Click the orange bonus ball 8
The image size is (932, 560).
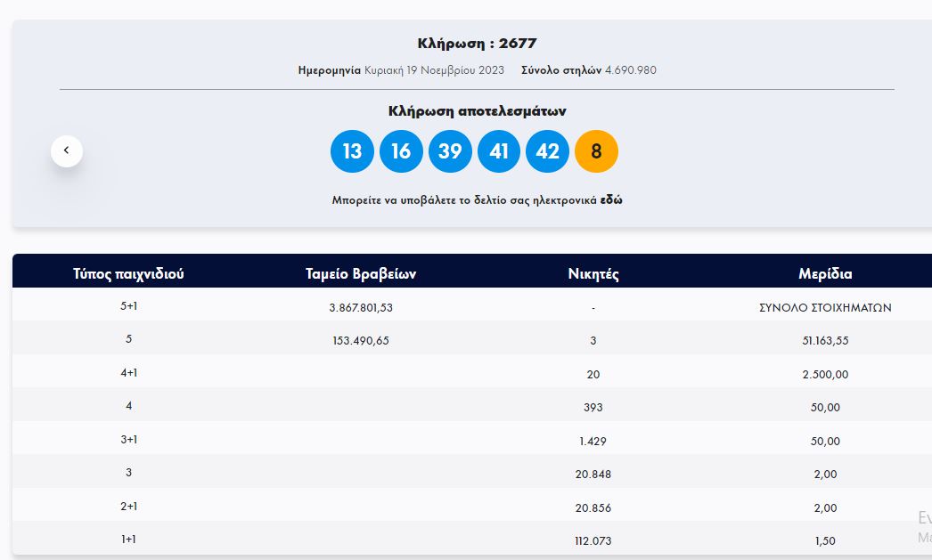pos(596,151)
